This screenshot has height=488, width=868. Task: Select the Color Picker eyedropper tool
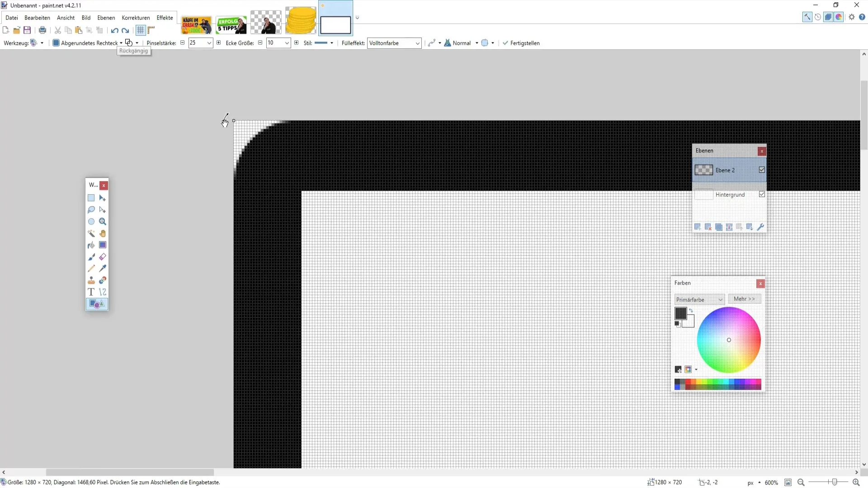click(x=103, y=268)
